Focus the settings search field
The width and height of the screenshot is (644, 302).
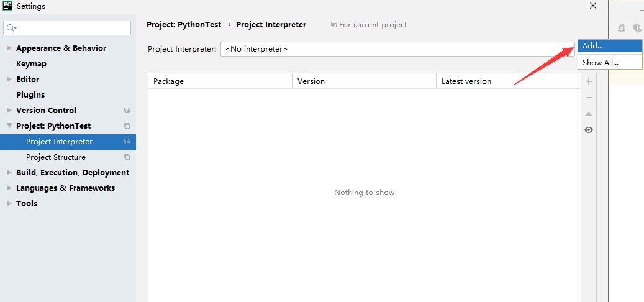click(71, 28)
